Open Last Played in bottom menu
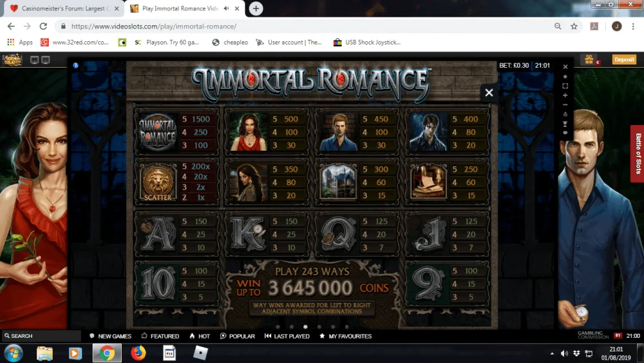 point(287,336)
